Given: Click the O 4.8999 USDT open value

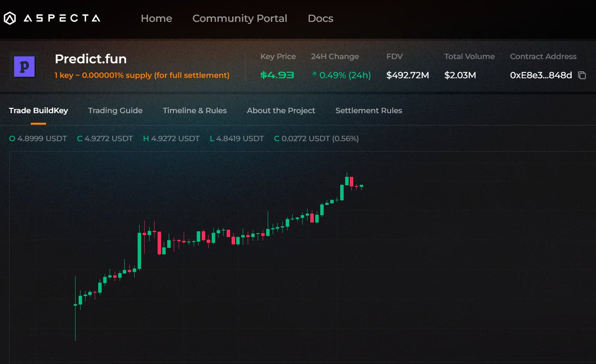Looking at the screenshot, I should point(38,139).
